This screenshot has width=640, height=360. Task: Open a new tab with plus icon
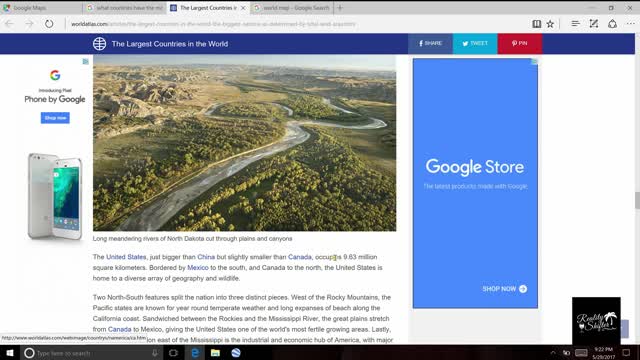[x=340, y=8]
